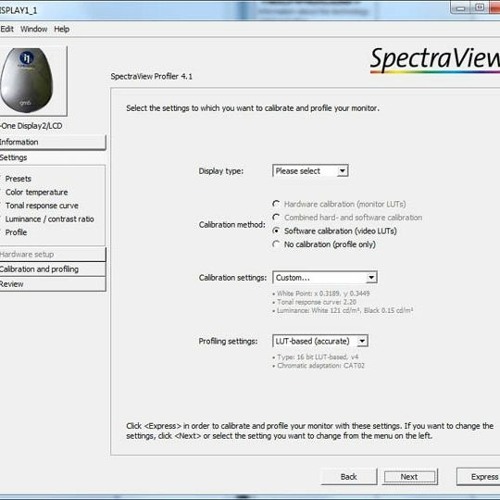Click the Express button

(x=478, y=477)
